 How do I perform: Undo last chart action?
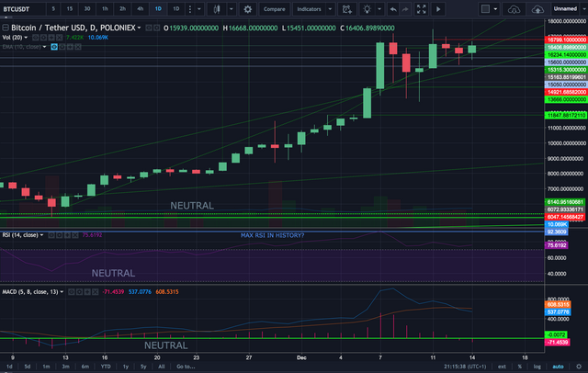[x=393, y=9]
